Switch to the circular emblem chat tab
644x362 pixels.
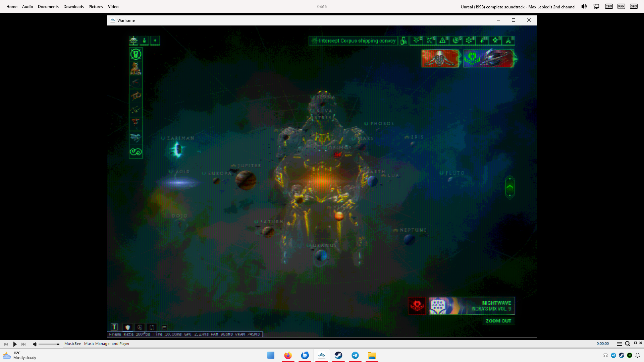pos(140,327)
